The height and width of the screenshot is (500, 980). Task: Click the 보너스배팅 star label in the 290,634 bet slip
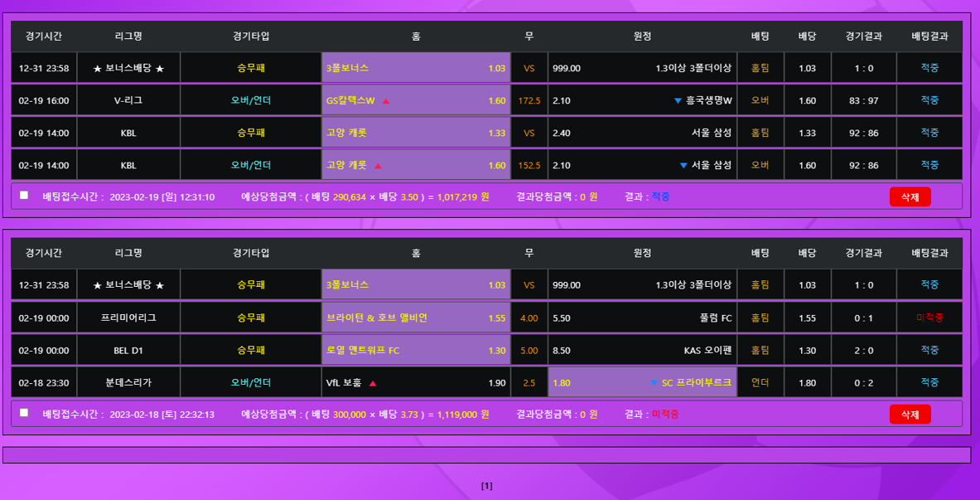(x=128, y=69)
